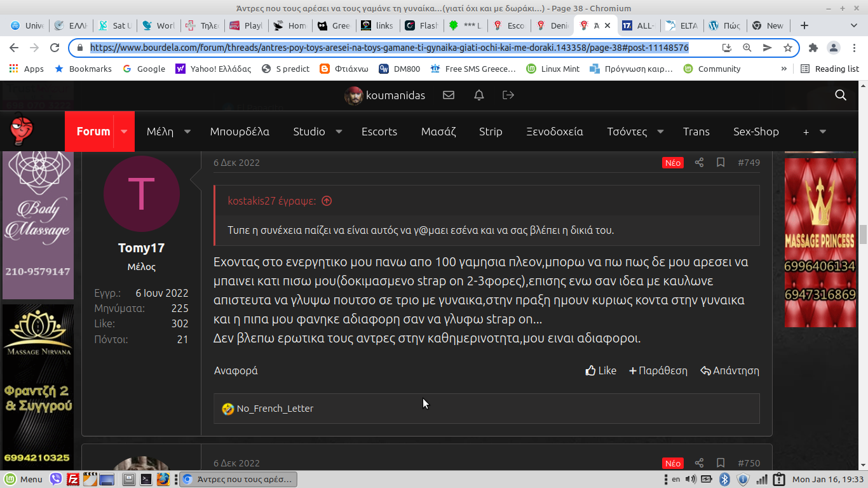Open the Linux Mint Menu button

pyautogui.click(x=24, y=479)
